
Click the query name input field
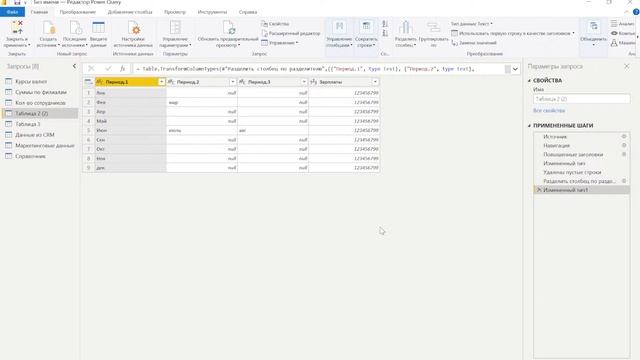point(581,99)
